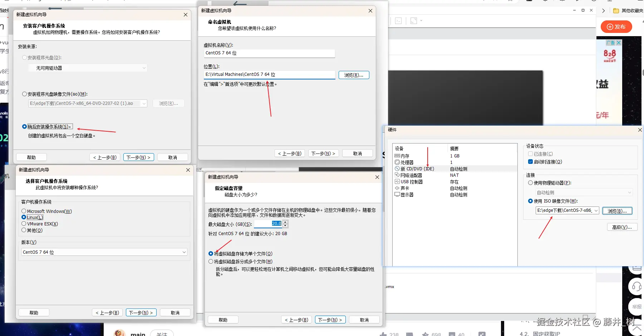Open the 版本 CentOS 7 64 位 dropdown
Viewport: 644px width, 336px height.
pos(104,252)
